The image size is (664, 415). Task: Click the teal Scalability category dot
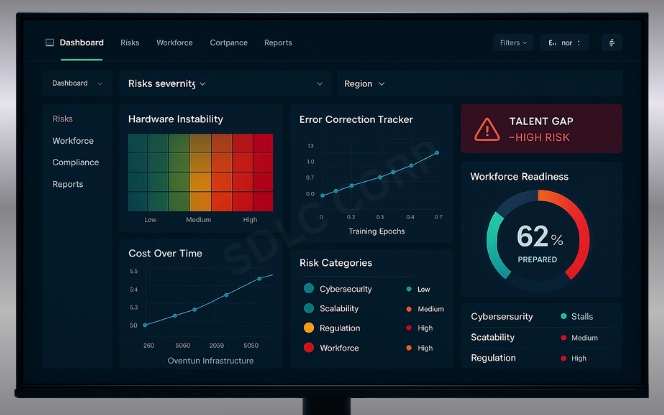coord(309,309)
